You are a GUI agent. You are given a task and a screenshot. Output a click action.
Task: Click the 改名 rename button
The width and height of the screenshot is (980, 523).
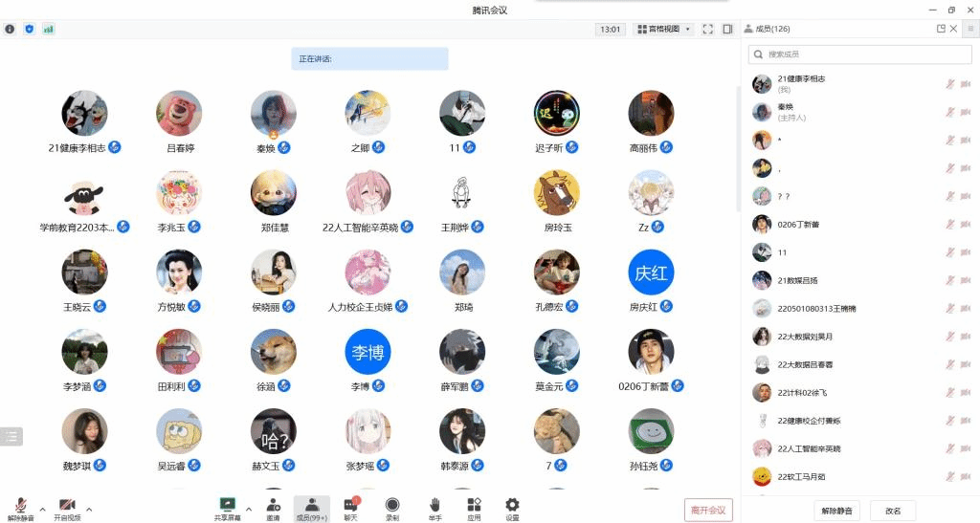point(892,511)
